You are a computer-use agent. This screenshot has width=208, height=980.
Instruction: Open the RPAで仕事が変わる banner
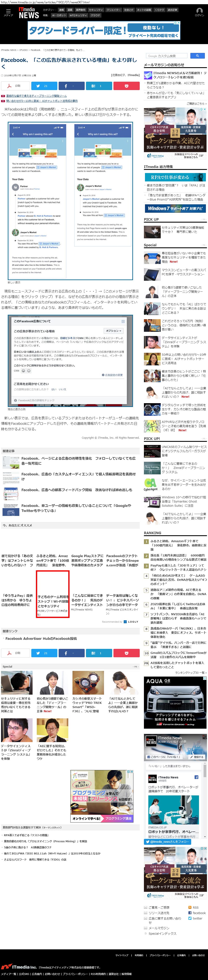[175, 177]
